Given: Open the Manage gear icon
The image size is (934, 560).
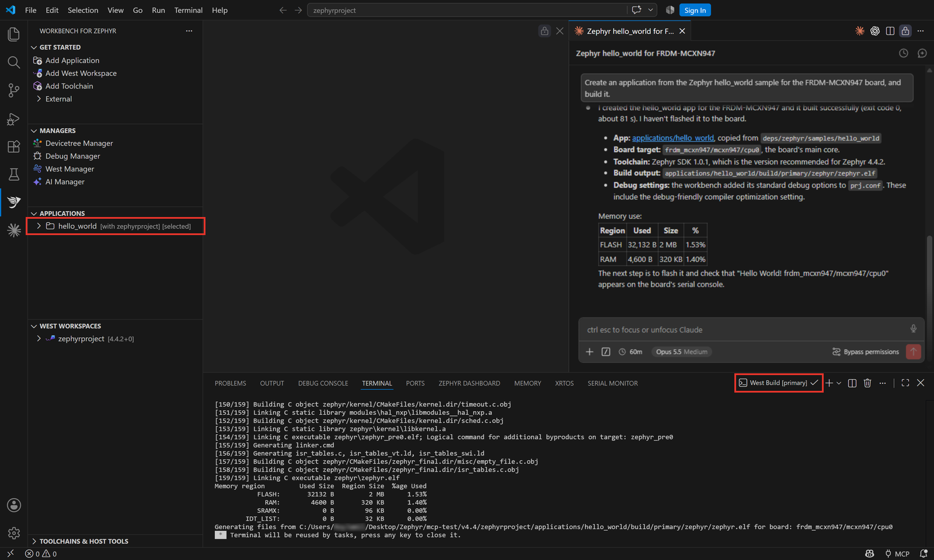Looking at the screenshot, I should [13, 533].
